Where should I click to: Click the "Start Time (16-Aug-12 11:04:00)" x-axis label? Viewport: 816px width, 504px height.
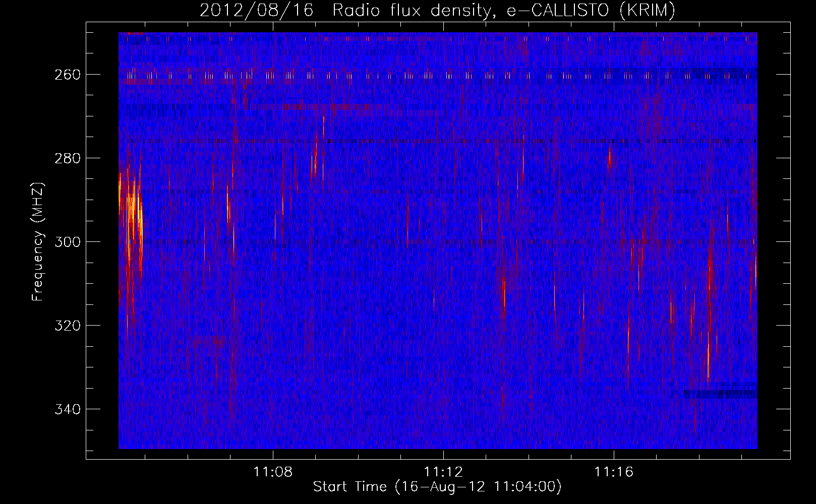(437, 487)
